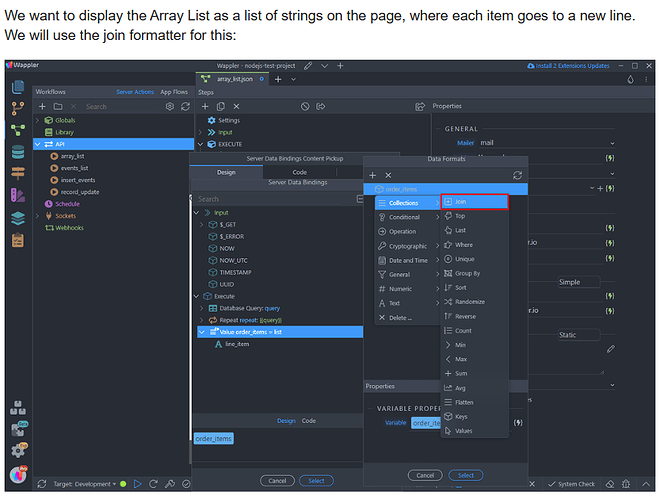The height and width of the screenshot is (500, 660).
Task: Select the Schedule tree item
Action: pos(67,204)
